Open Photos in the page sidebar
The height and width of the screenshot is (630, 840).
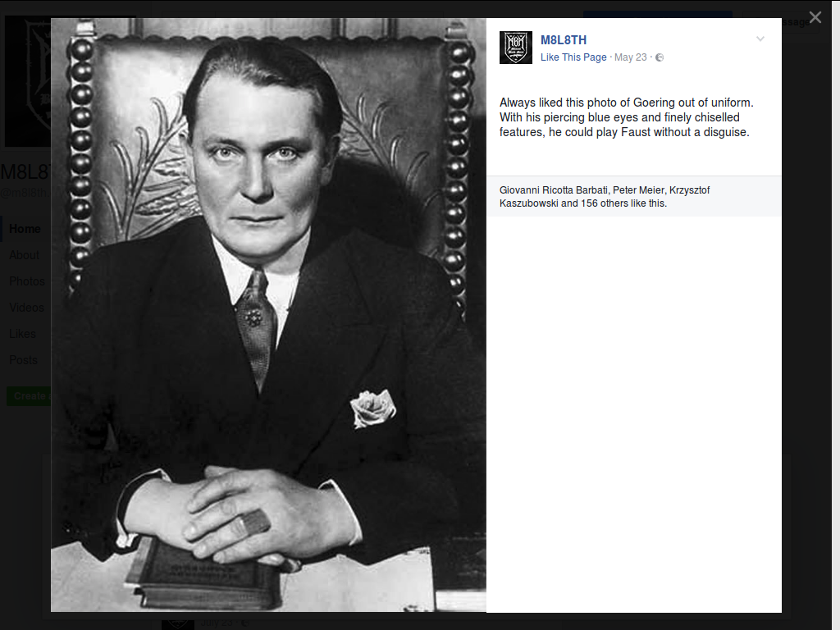click(27, 281)
